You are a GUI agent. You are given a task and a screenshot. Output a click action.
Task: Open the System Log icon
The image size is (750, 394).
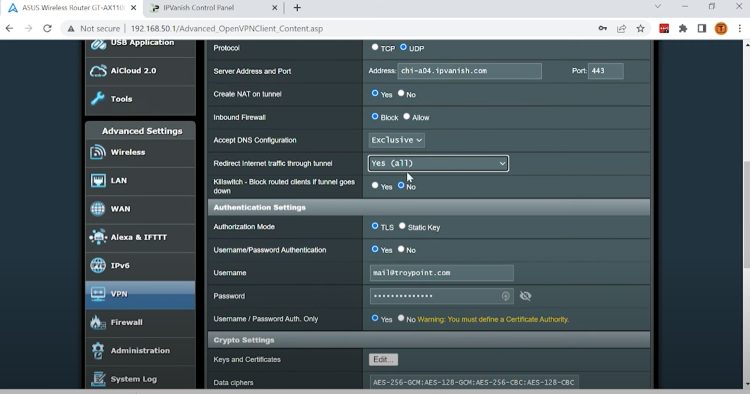pos(98,379)
